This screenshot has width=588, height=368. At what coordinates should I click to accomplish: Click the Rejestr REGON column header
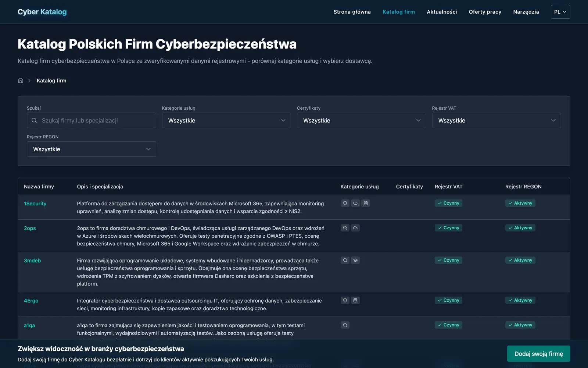point(523,187)
